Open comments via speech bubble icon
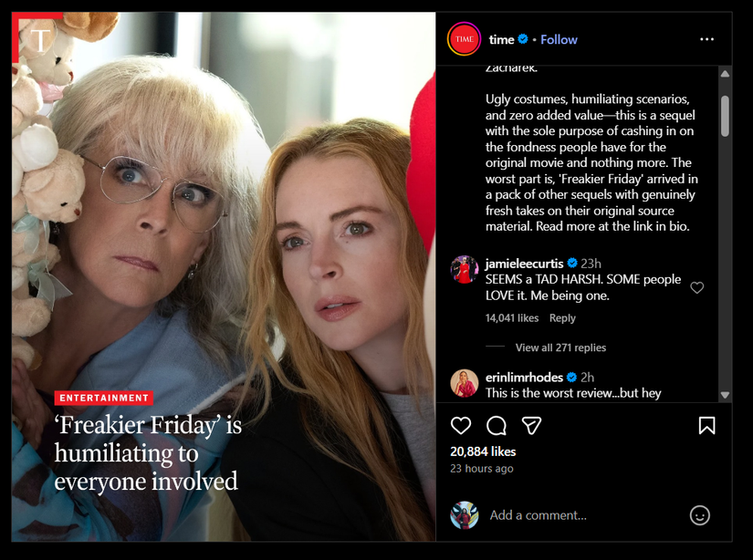 [497, 426]
